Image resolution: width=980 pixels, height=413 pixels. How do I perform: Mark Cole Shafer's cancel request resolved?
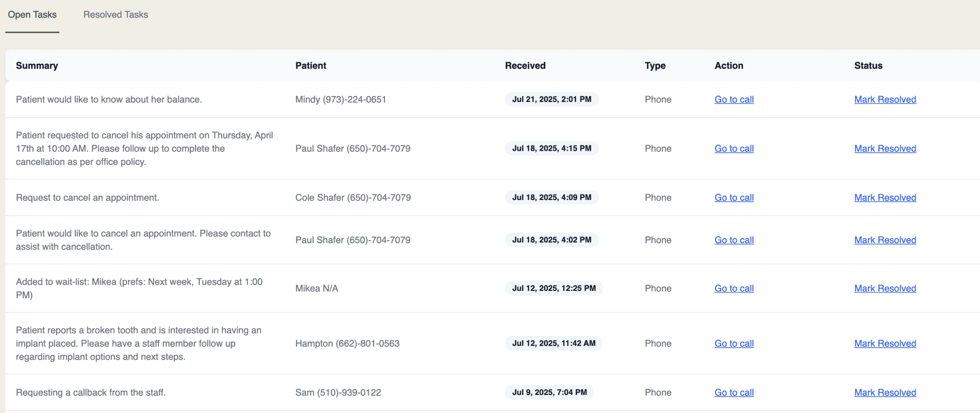pos(885,197)
